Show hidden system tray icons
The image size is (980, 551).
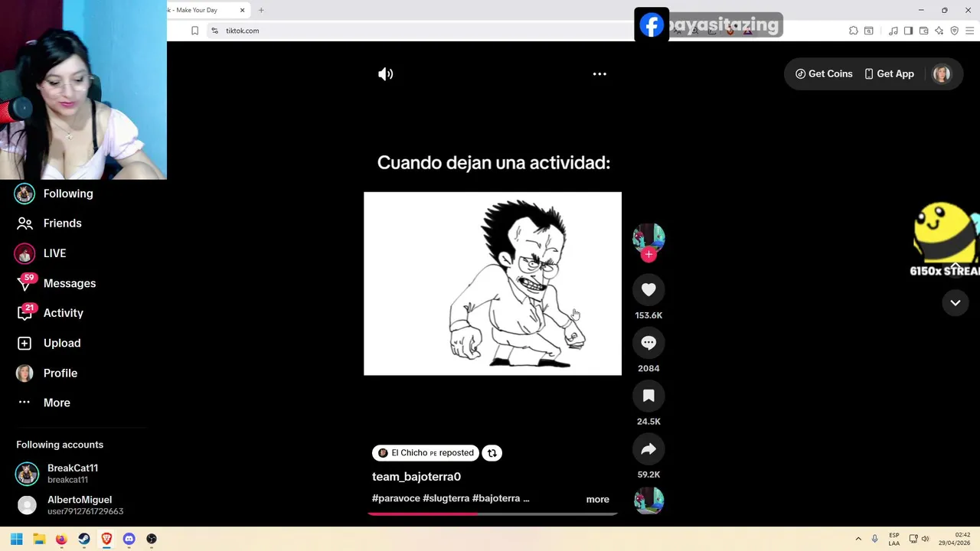[858, 539]
